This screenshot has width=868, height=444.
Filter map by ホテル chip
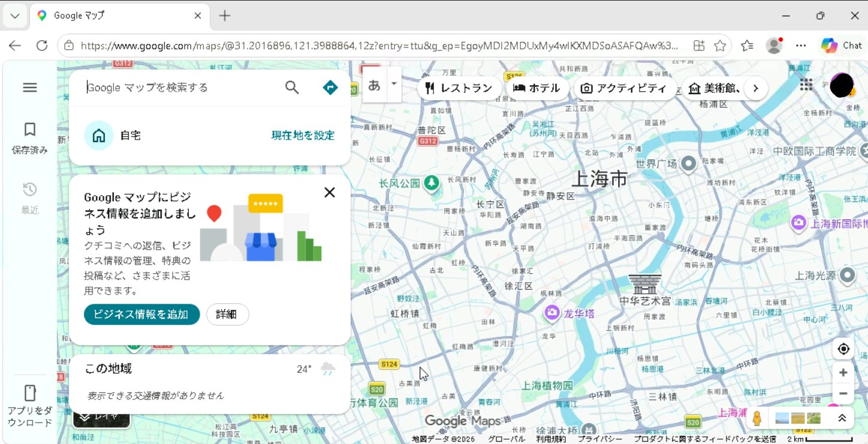click(537, 89)
